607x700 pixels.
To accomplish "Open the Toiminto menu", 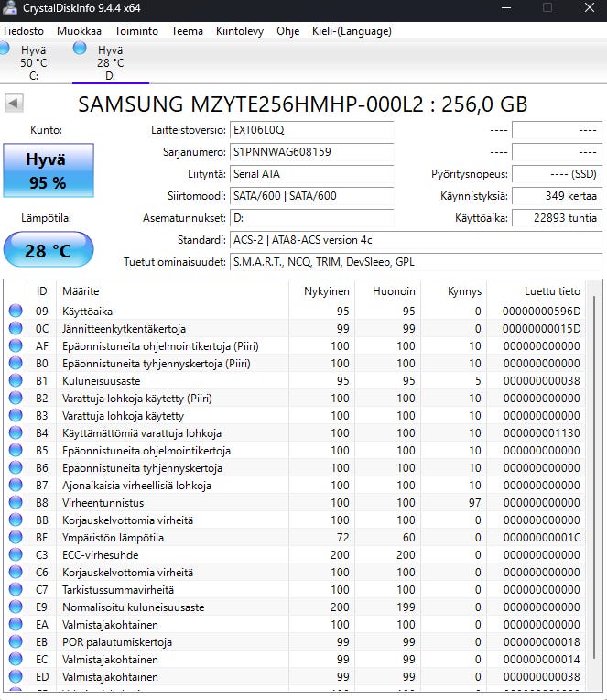I will (x=136, y=31).
